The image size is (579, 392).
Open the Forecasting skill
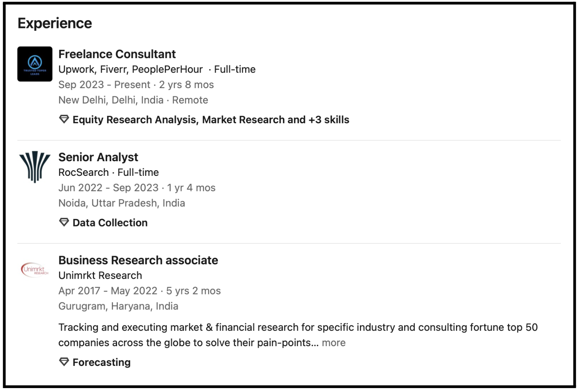pyautogui.click(x=102, y=362)
